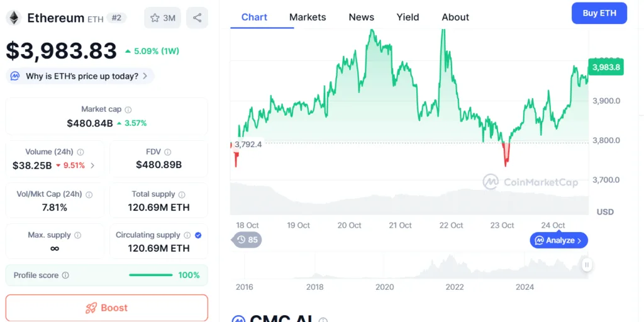644x322 pixels.
Task: Click the Total supply info icon
Action: pyautogui.click(x=182, y=194)
